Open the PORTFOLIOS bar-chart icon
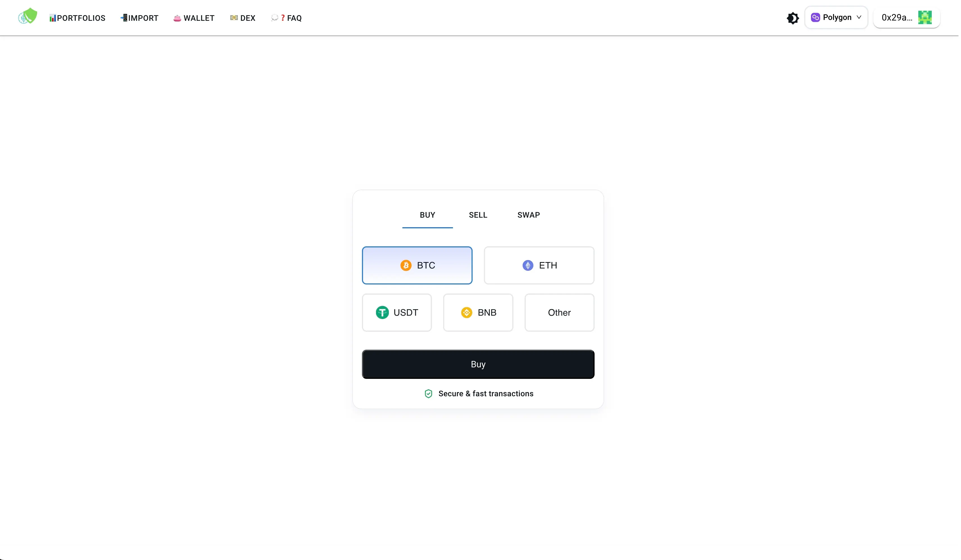 point(53,17)
